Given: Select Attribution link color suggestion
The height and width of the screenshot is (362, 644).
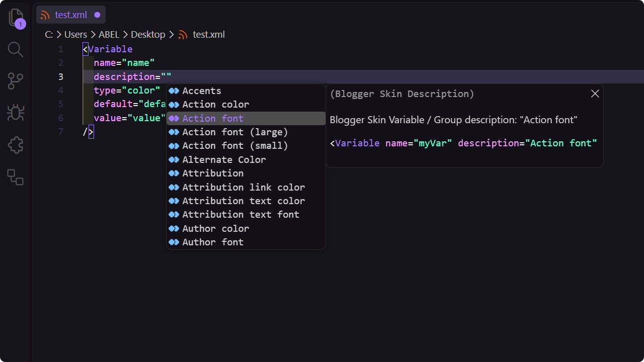Looking at the screenshot, I should [x=246, y=187].
